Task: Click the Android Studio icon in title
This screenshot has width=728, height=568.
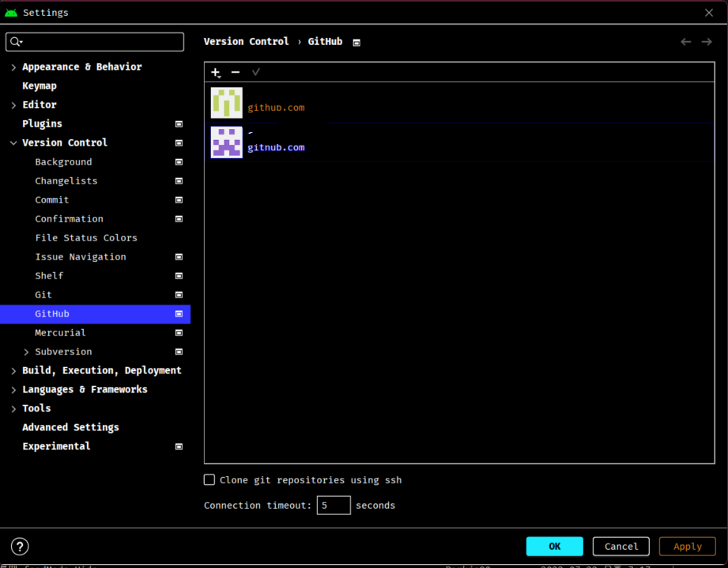Action: click(11, 13)
